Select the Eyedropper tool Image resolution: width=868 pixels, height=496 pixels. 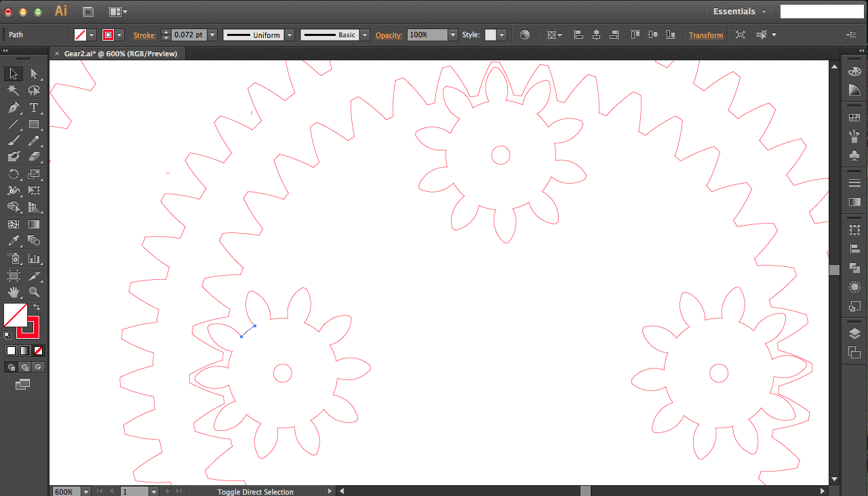click(x=13, y=241)
